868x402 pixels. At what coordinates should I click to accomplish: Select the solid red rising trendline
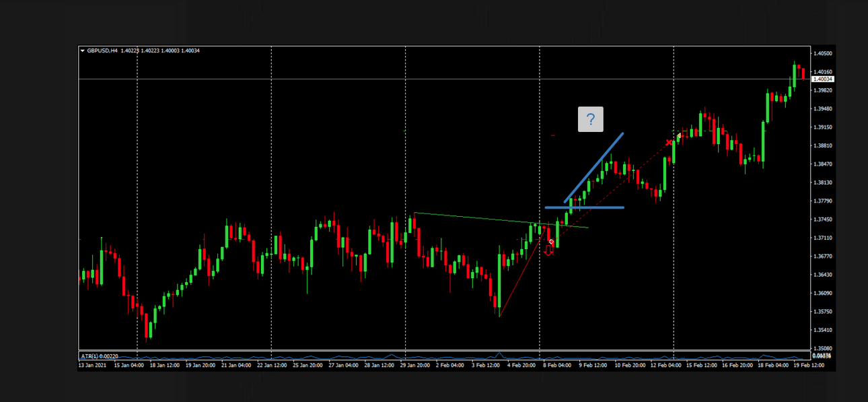521,273
